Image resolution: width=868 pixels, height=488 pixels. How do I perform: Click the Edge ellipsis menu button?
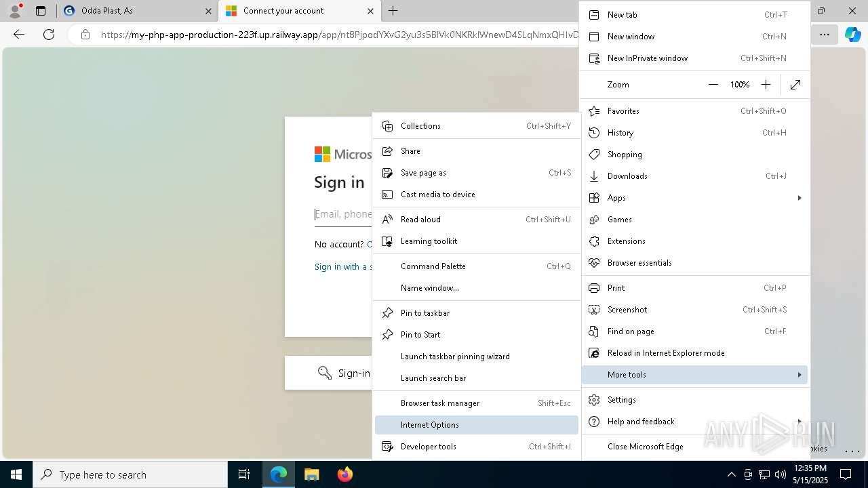point(824,35)
